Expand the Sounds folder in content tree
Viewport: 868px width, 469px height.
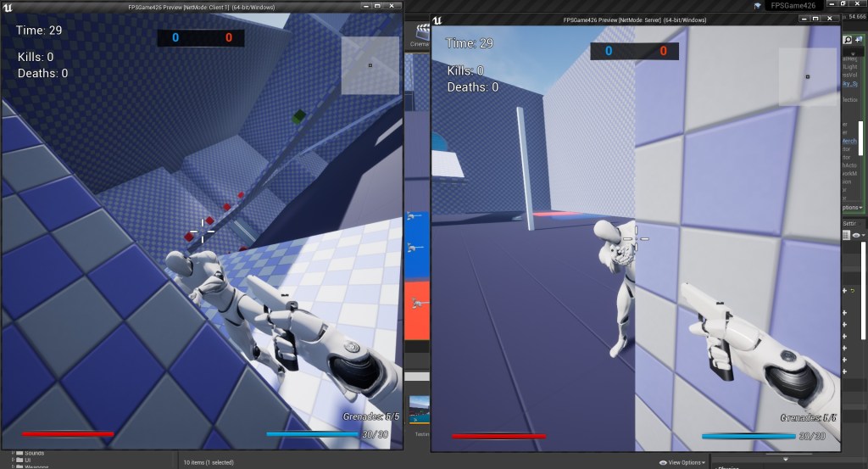point(14,453)
